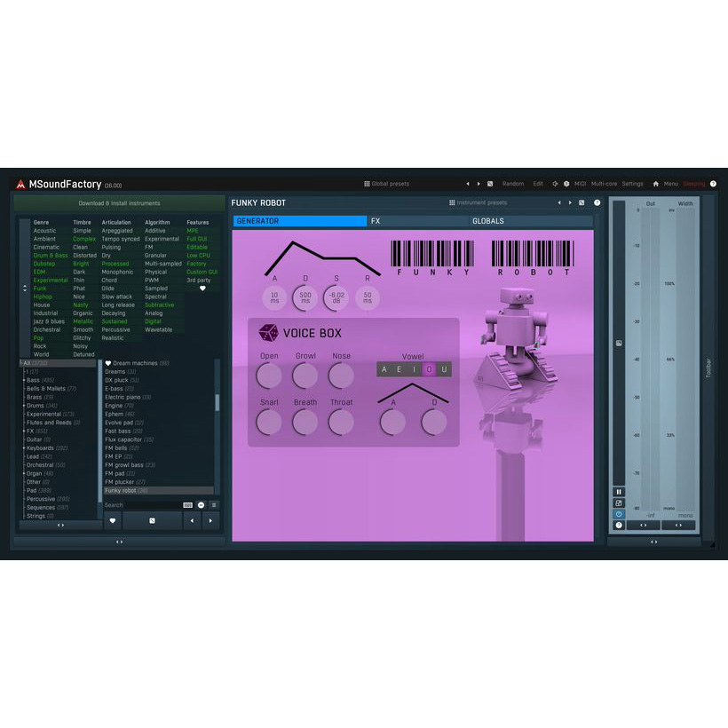Switch to the GLOBALS tab
Viewport: 728px width, 728px height.
click(531, 221)
